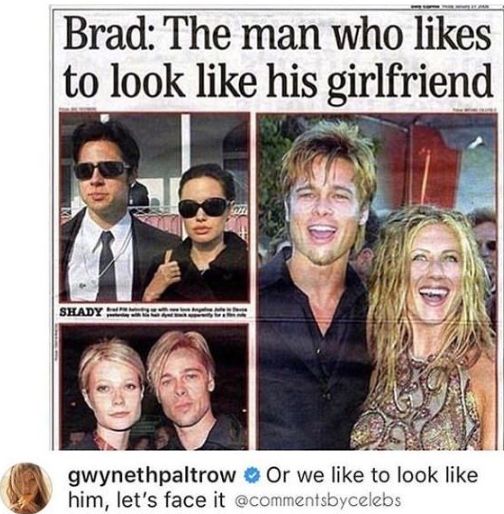Open the commenter's round profile avatar
The image size is (504, 514).
(27, 488)
